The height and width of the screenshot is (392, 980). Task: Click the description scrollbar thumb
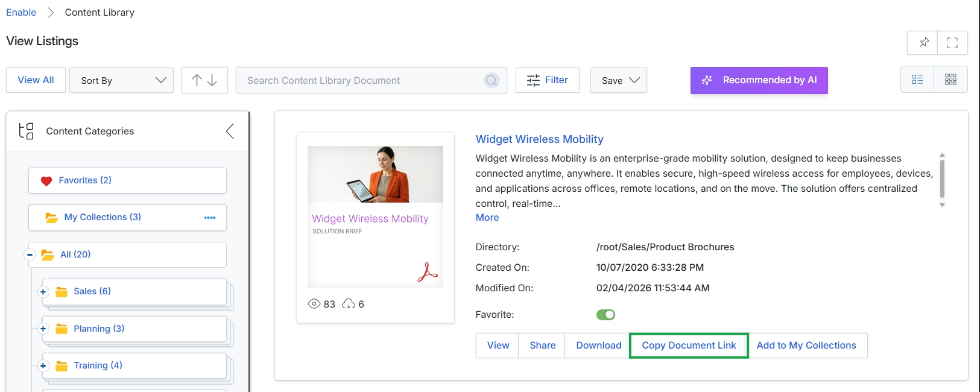(x=942, y=179)
